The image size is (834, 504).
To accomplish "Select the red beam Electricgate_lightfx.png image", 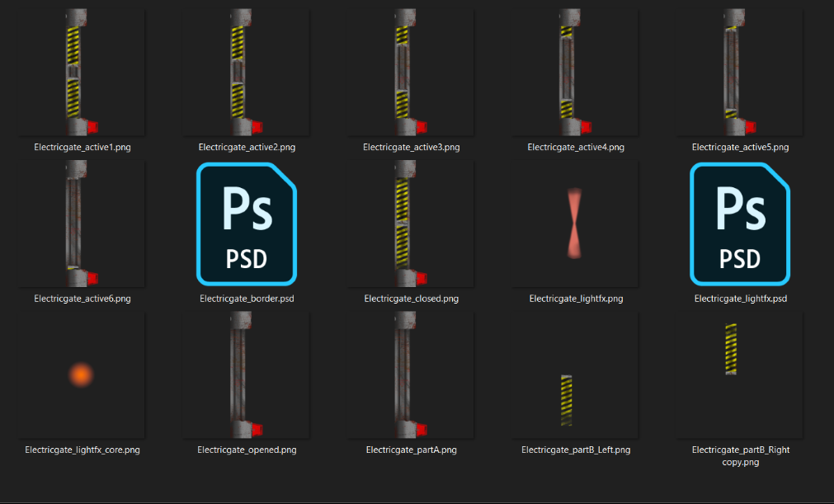I will (574, 224).
